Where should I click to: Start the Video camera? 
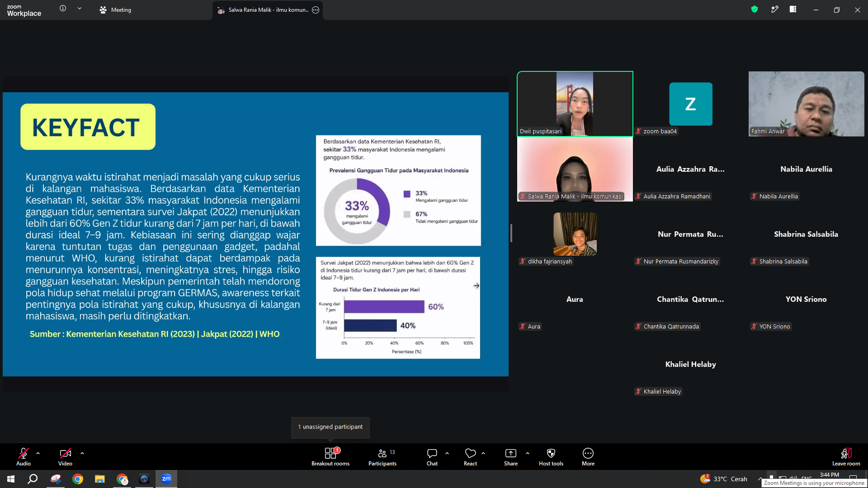pyautogui.click(x=65, y=456)
